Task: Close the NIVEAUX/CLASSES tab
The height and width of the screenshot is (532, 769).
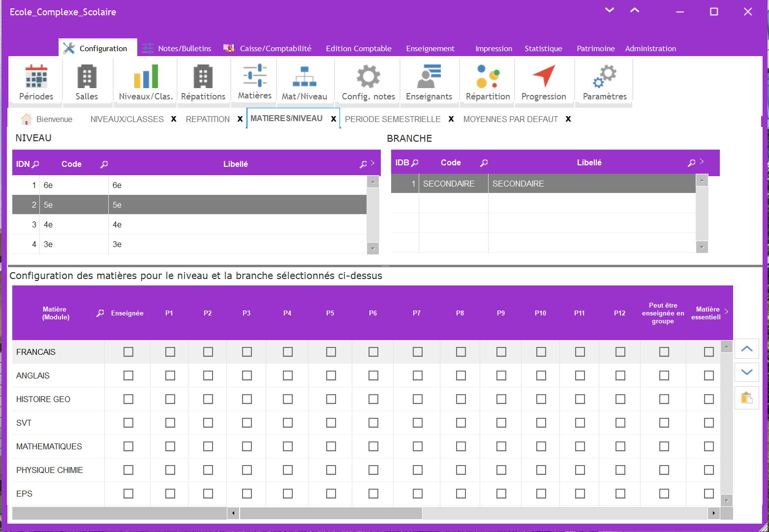Action: [x=174, y=119]
